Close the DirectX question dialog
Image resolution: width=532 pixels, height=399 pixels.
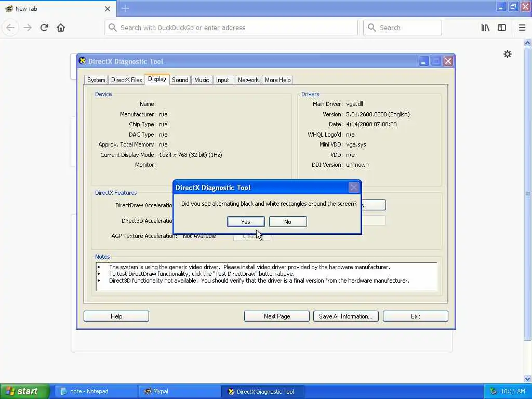coord(354,187)
